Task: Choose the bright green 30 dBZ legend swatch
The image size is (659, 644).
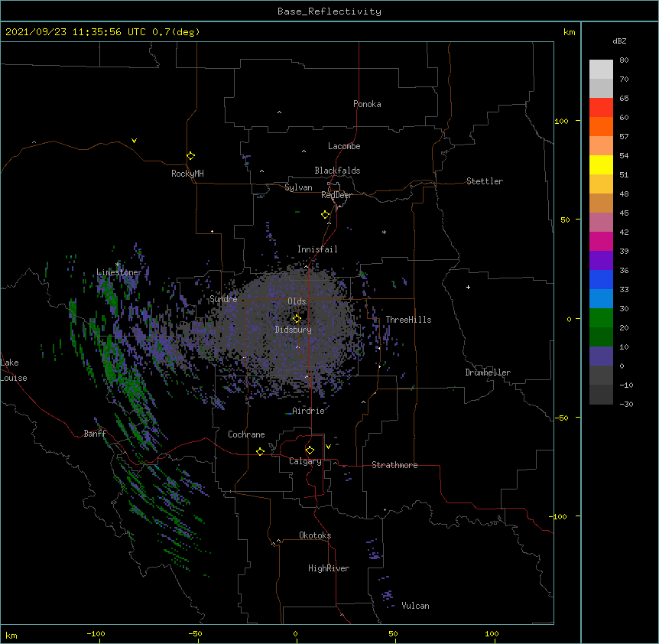Action: click(601, 318)
